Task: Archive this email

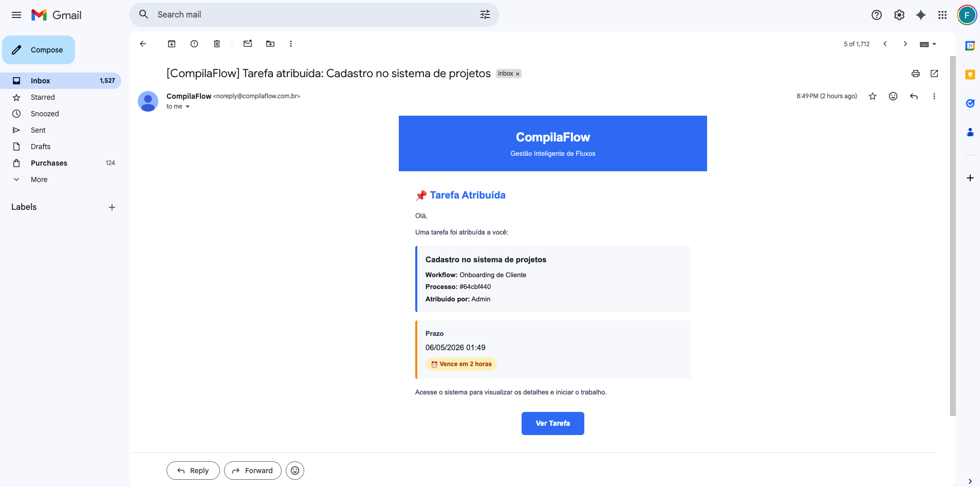Action: point(172,44)
